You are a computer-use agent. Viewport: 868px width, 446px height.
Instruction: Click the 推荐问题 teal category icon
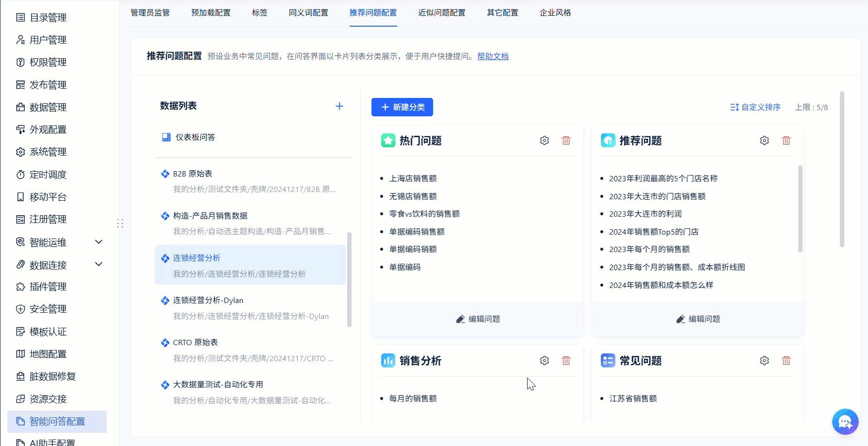point(608,141)
